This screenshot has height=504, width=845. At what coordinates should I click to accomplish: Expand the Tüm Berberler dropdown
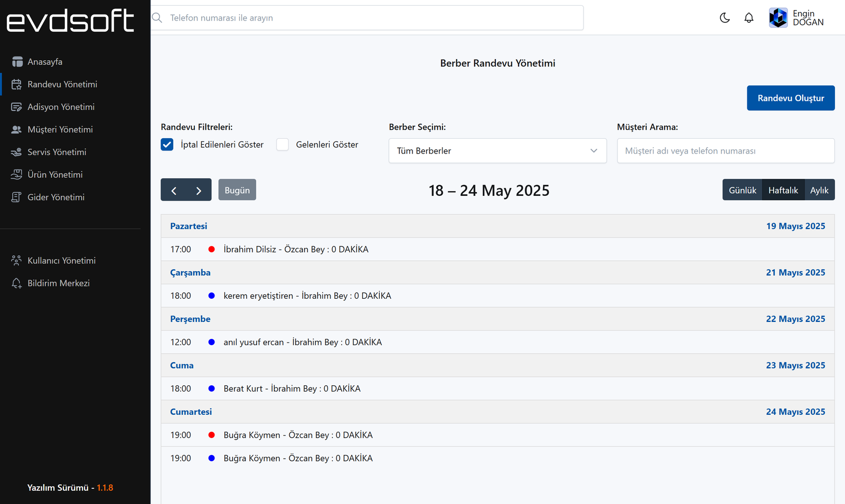[x=497, y=151]
